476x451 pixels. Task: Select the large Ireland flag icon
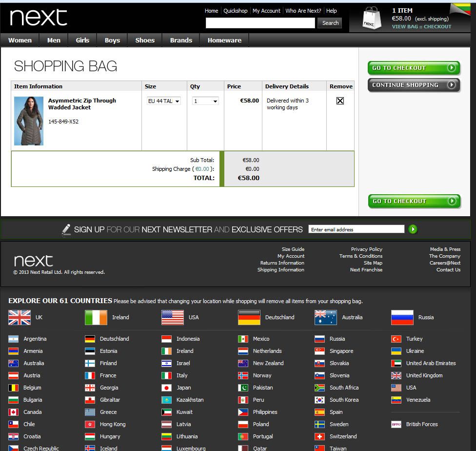[96, 317]
